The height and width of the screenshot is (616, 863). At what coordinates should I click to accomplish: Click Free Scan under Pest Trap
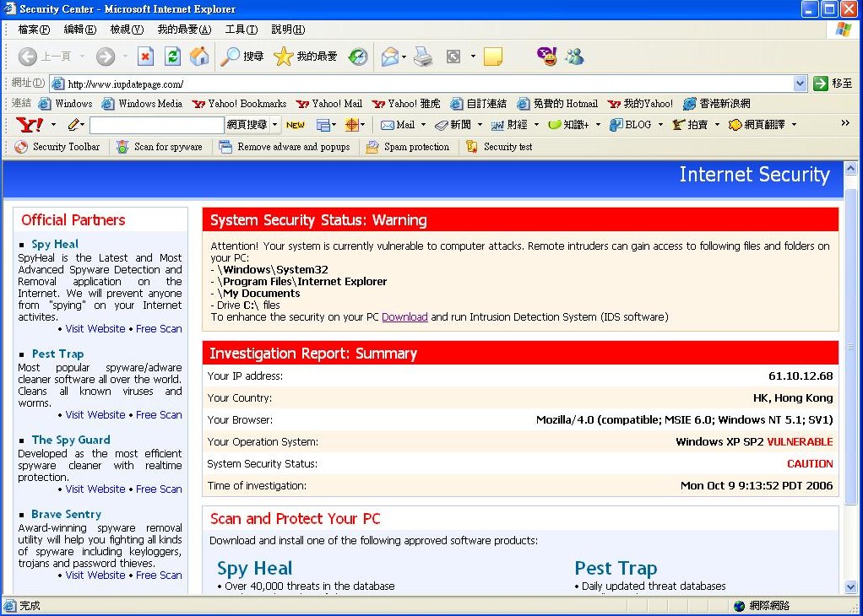pos(159,415)
